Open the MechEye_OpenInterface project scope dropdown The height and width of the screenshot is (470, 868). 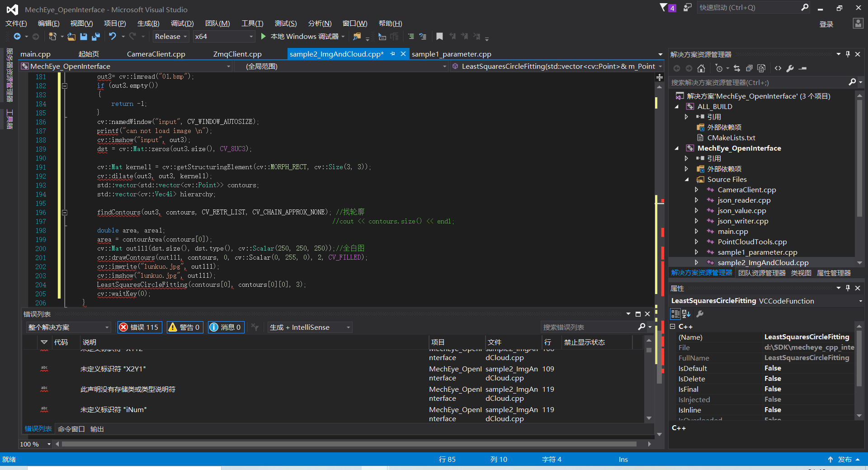[x=126, y=66]
